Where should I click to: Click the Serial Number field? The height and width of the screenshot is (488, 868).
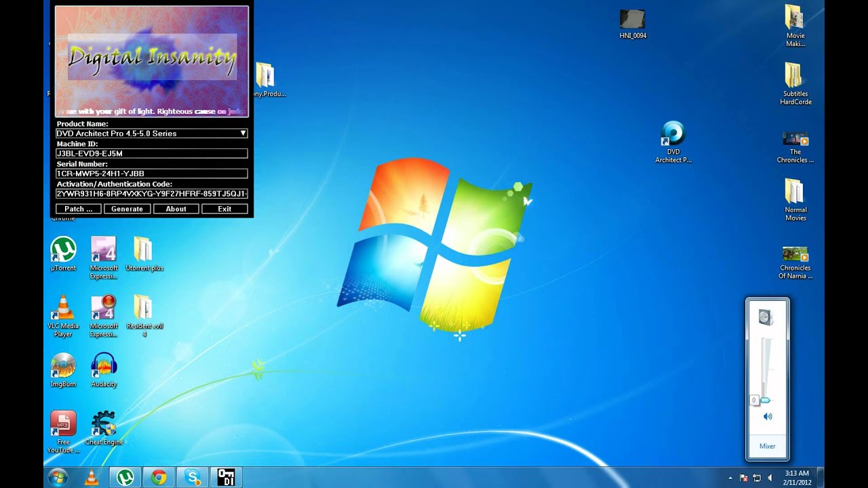click(x=152, y=174)
